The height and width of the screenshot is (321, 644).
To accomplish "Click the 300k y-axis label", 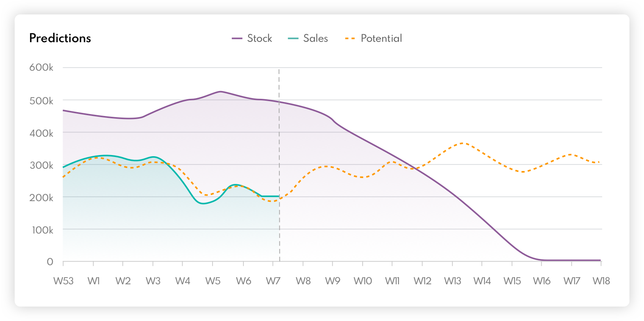I will [x=41, y=165].
